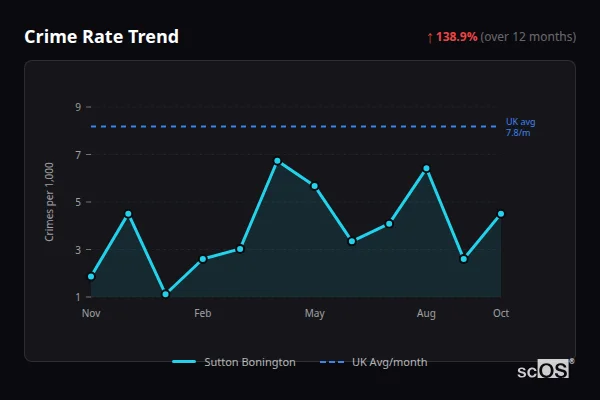
Task: Select the April highest data point
Action: click(x=277, y=161)
